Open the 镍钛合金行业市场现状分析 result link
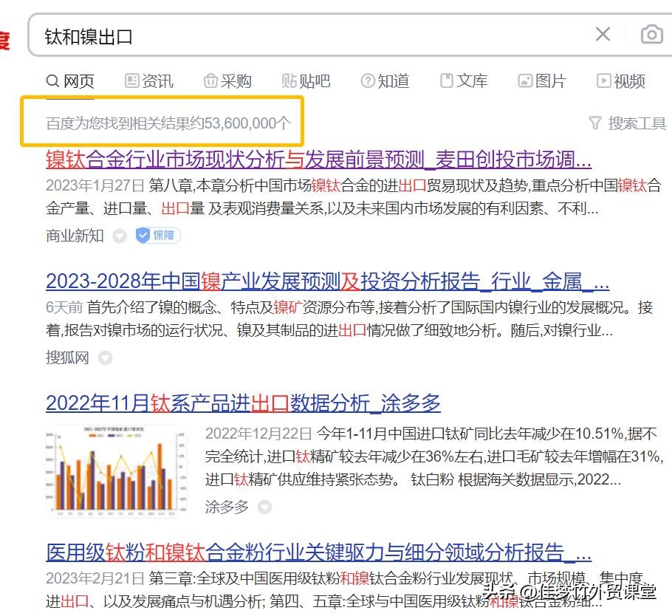Viewport: 672px width, 616px height. pyautogui.click(x=318, y=160)
